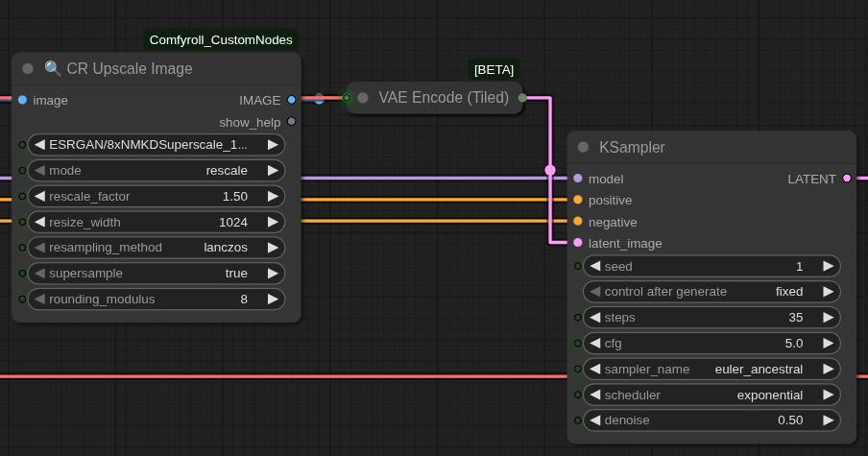This screenshot has height=456, width=868.
Task: Toggle control after generate fixed setting
Action: pyautogui.click(x=711, y=292)
